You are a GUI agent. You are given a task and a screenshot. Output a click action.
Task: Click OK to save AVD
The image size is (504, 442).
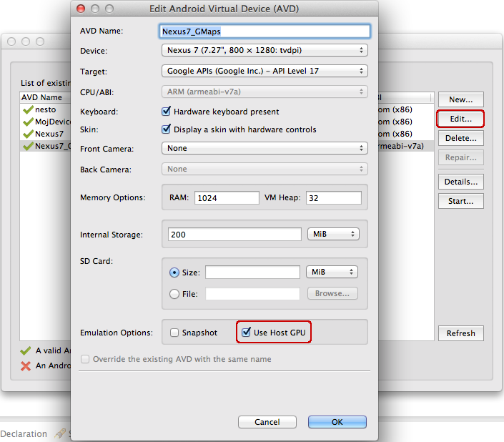(337, 422)
